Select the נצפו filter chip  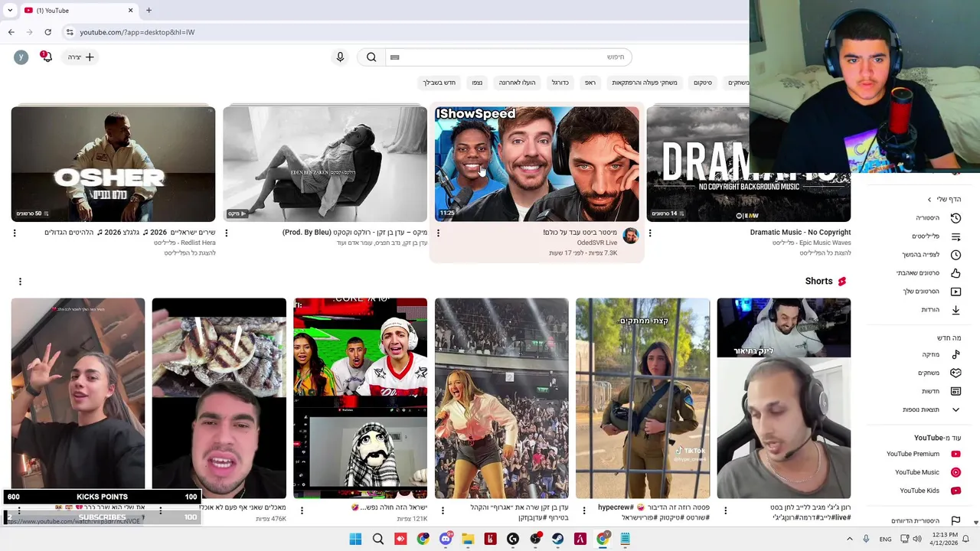[x=477, y=82]
